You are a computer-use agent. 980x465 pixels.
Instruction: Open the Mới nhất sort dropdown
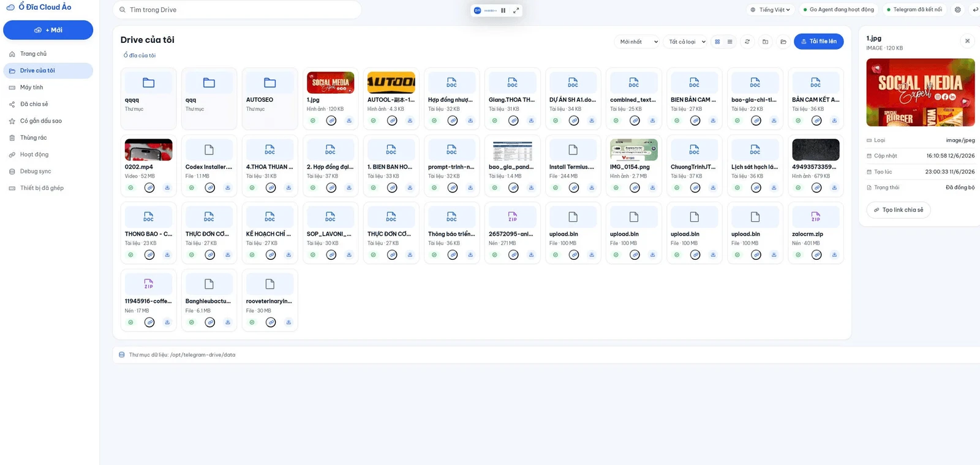(637, 42)
